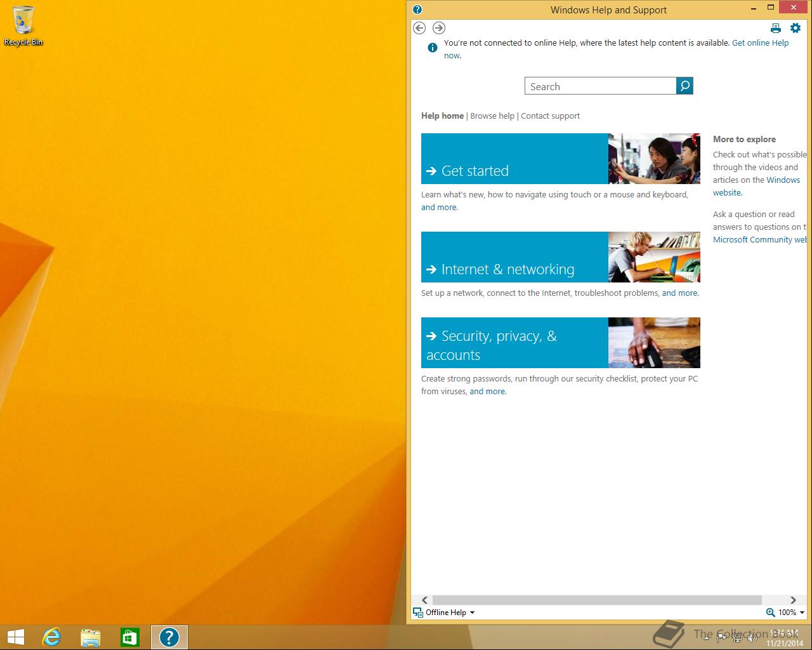Maximize the Windows Help and Support window

[771, 8]
